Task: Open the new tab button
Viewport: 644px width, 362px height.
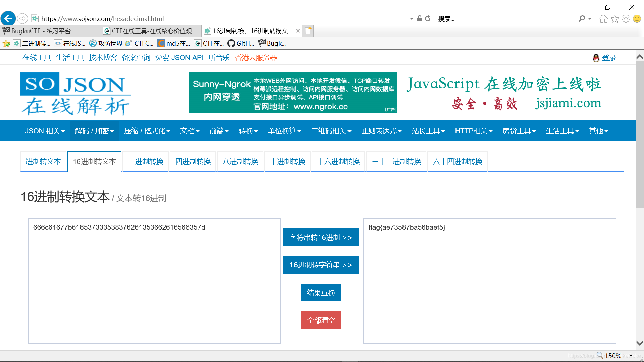Action: 308,31
